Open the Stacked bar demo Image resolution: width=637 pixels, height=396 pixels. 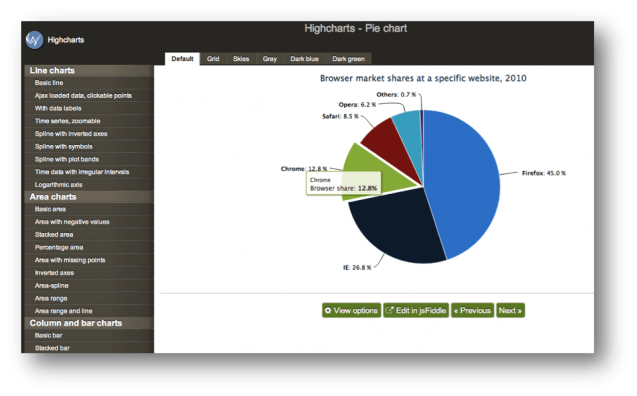89,348
